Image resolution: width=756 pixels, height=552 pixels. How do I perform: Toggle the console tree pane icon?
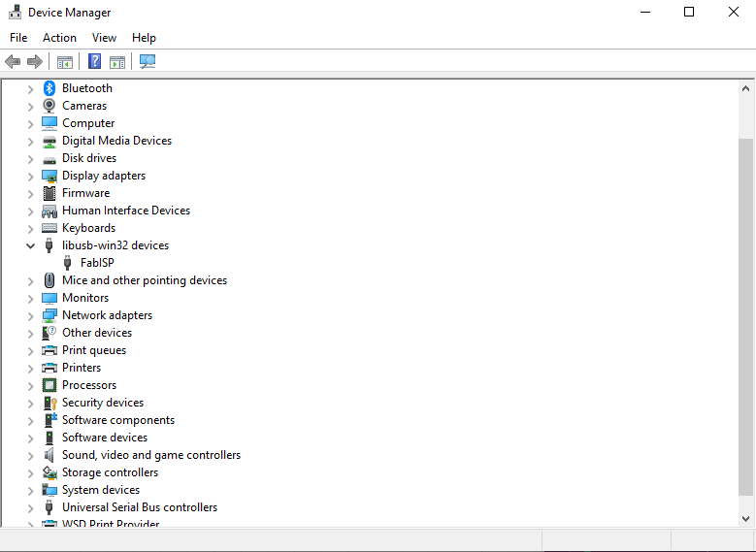(65, 62)
